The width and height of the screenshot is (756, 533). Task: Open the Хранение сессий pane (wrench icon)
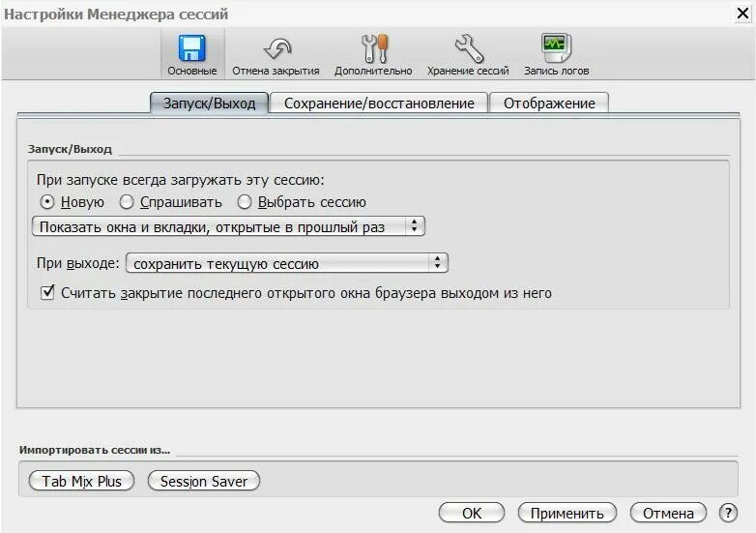[468, 53]
